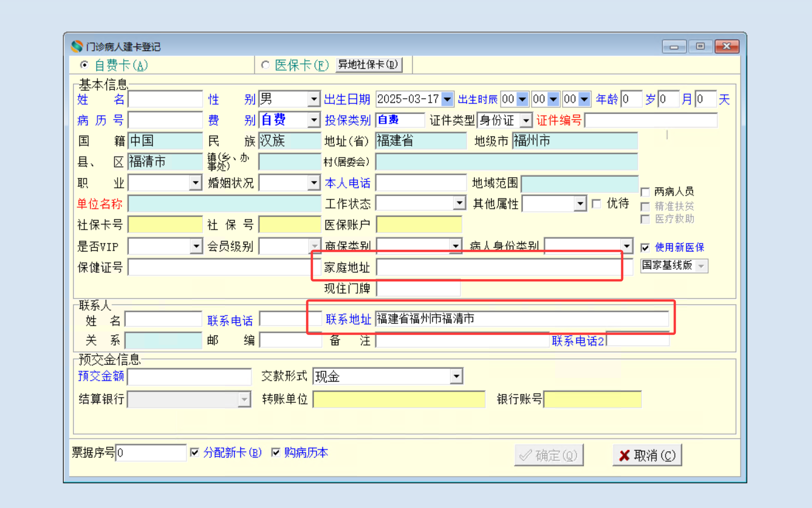Expand the 是否VIP dropdown
The image size is (812, 508).
point(196,246)
